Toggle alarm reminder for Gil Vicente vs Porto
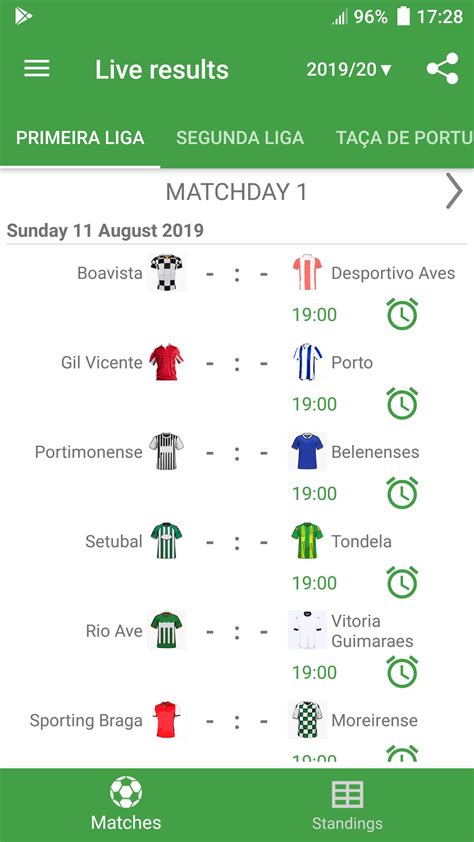 pyautogui.click(x=403, y=403)
